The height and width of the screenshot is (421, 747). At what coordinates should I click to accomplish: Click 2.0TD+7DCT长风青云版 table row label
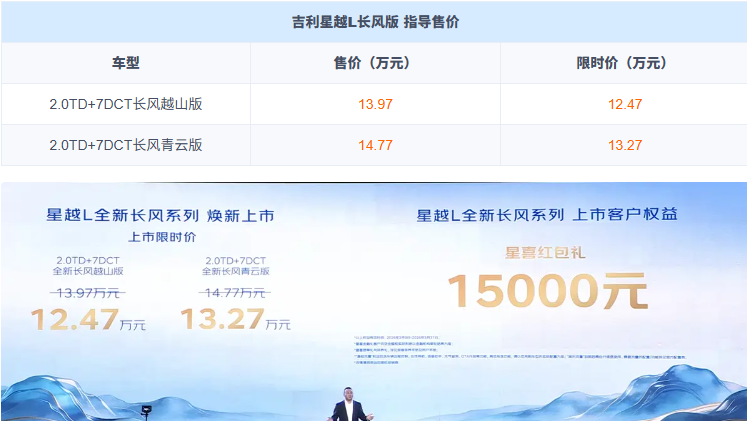(x=125, y=144)
